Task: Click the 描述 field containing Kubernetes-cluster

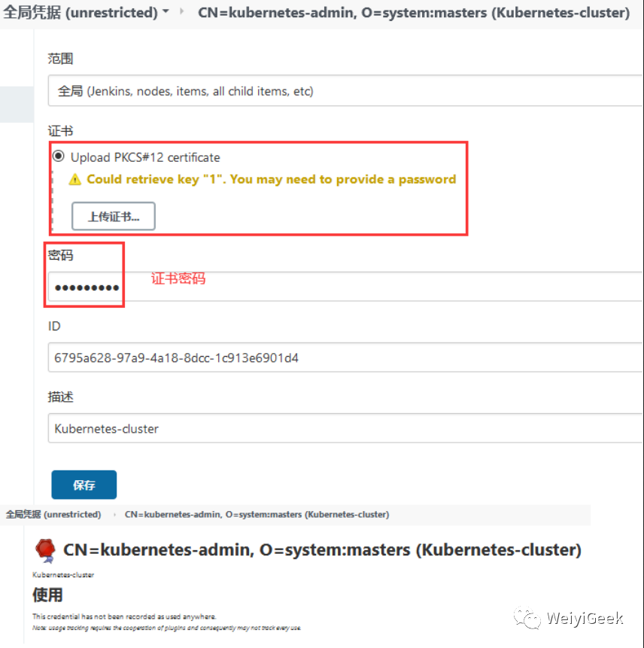Action: click(345, 428)
